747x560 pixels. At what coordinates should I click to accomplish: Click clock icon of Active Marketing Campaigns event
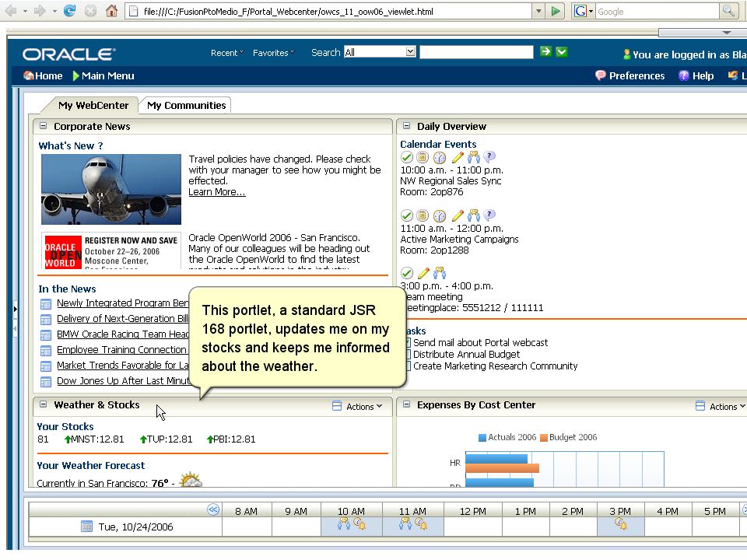coord(439,215)
